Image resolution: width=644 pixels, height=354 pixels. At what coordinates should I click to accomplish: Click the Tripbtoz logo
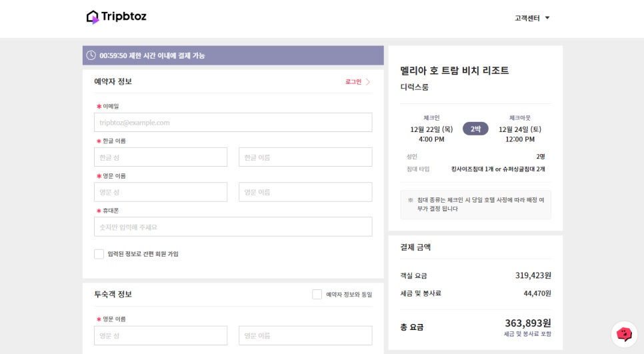pyautogui.click(x=116, y=17)
